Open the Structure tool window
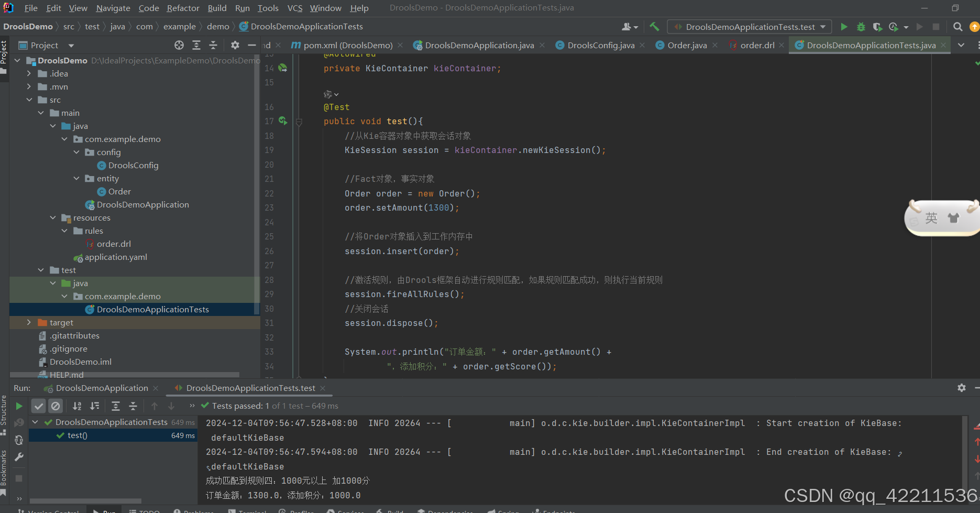The height and width of the screenshot is (513, 980). [4, 415]
